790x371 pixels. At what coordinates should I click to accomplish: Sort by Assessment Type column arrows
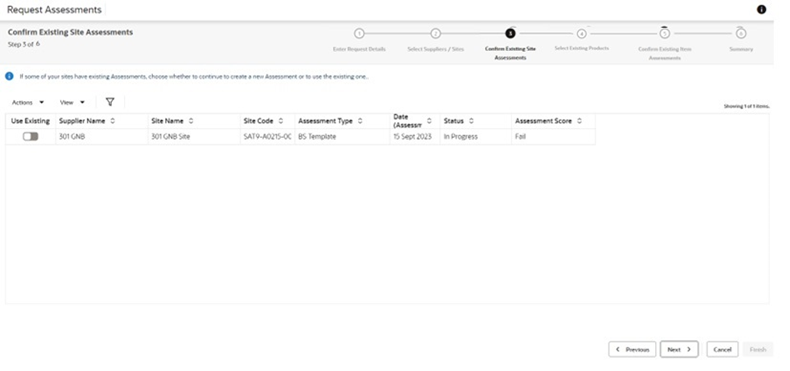(x=360, y=121)
